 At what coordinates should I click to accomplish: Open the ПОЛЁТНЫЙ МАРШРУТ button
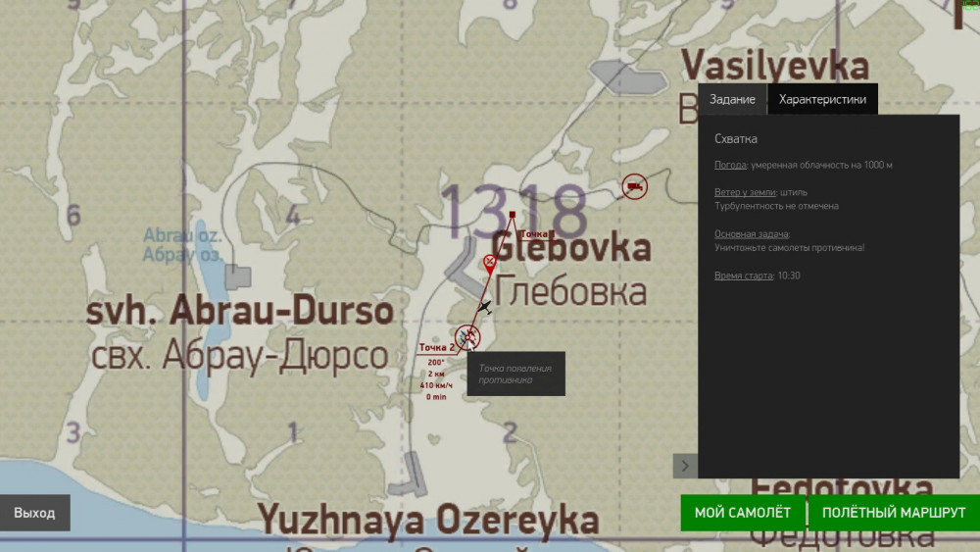(x=894, y=513)
